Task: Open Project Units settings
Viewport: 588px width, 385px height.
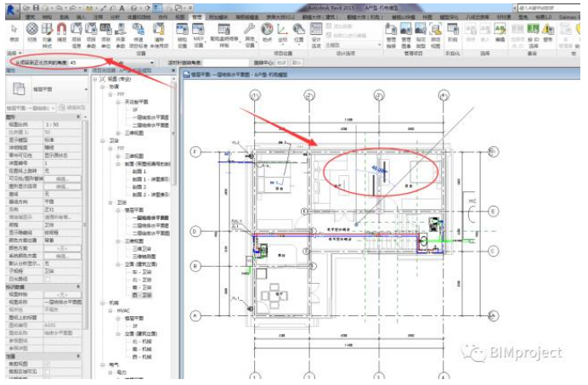Action: click(x=105, y=35)
